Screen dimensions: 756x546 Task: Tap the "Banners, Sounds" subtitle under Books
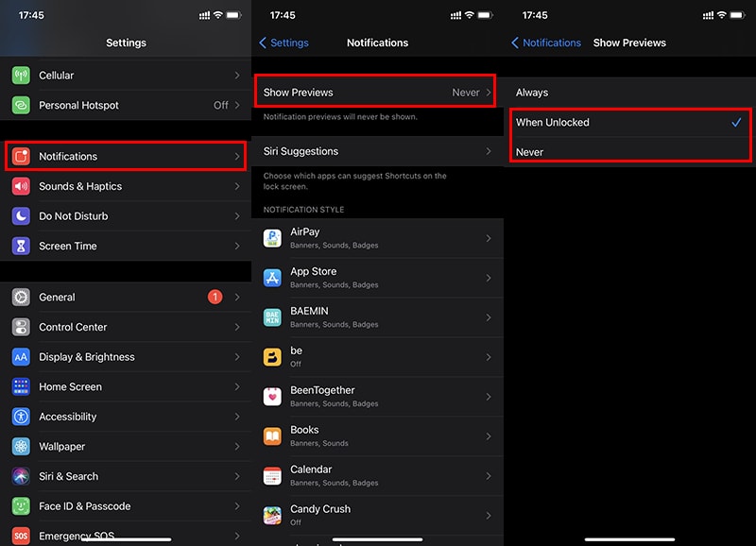319,443
